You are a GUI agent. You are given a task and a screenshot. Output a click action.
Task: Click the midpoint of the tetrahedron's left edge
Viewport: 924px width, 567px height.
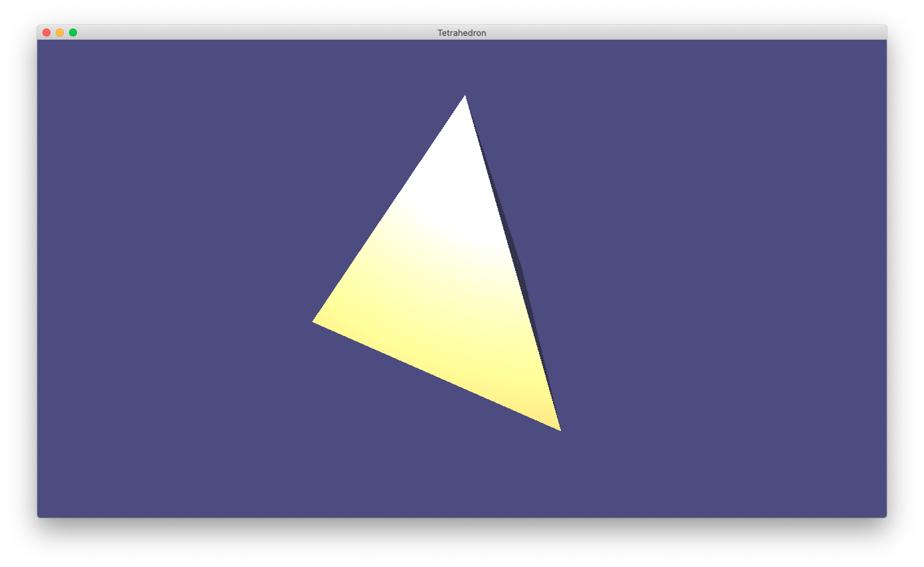[389, 209]
